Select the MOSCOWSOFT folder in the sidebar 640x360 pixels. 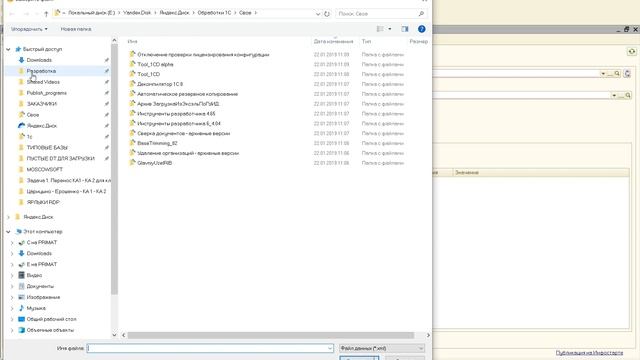(44, 169)
